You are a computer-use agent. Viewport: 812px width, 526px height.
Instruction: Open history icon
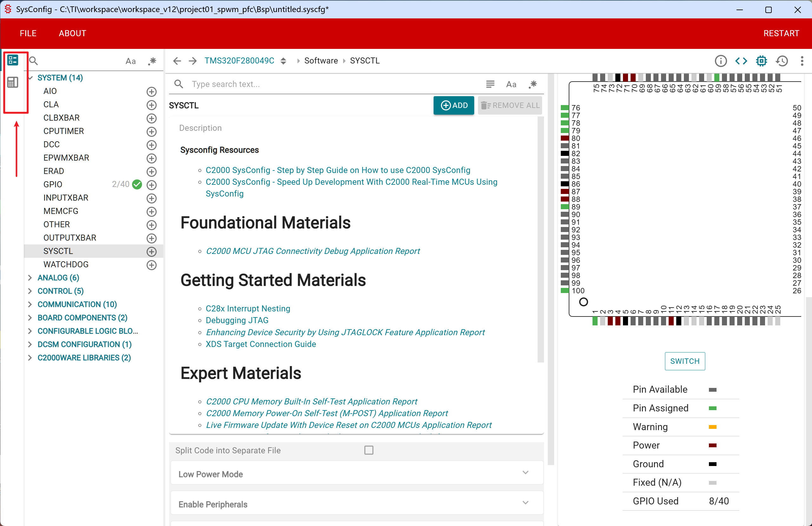782,61
